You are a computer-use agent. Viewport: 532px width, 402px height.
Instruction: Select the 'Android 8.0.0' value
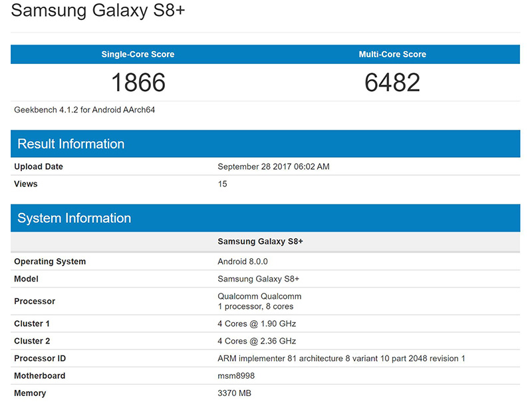pos(243,262)
